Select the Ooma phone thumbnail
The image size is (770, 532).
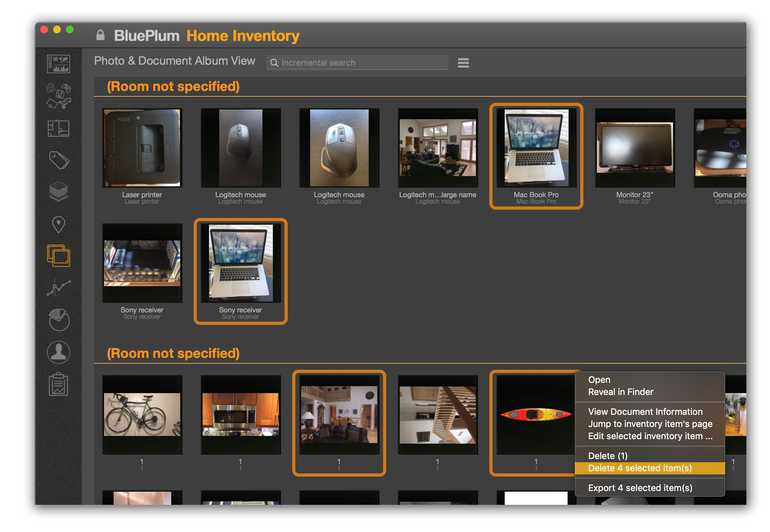pyautogui.click(x=720, y=148)
